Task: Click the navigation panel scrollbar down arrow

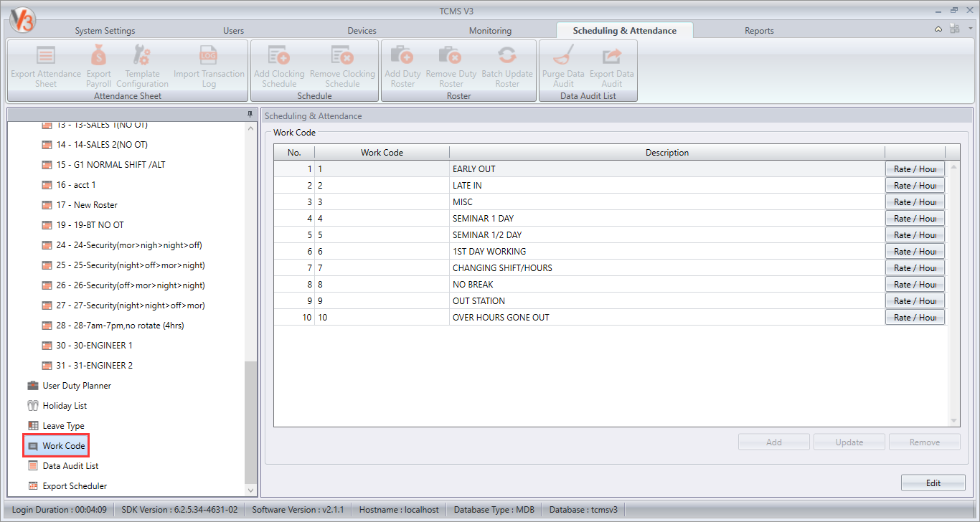Action: click(250, 490)
